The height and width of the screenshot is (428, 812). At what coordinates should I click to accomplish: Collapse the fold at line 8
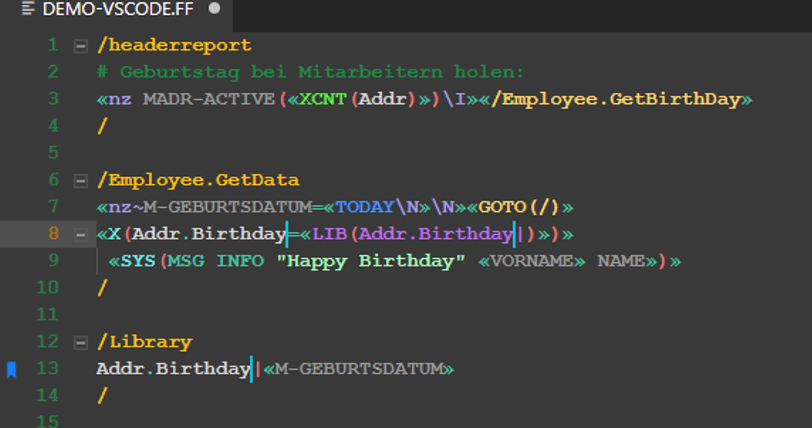81,235
